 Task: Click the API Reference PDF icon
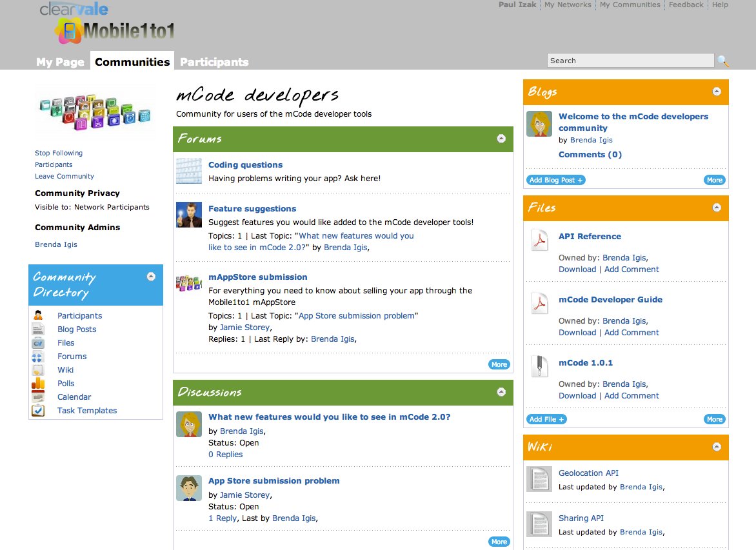(539, 240)
